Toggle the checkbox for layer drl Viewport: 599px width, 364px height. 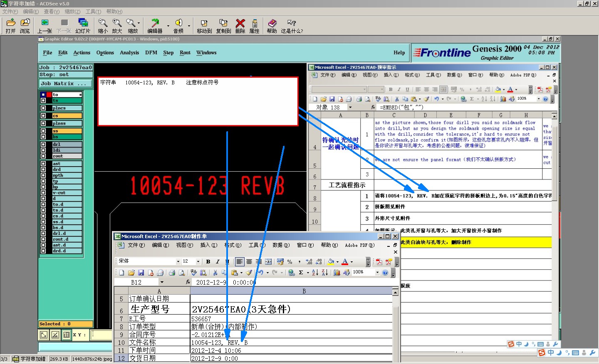(43, 144)
